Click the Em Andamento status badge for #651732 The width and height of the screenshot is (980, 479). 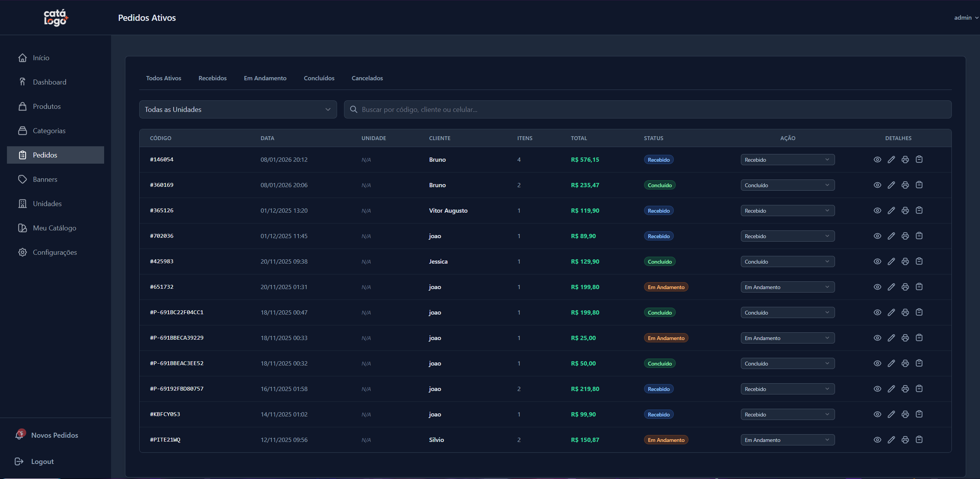click(x=666, y=287)
